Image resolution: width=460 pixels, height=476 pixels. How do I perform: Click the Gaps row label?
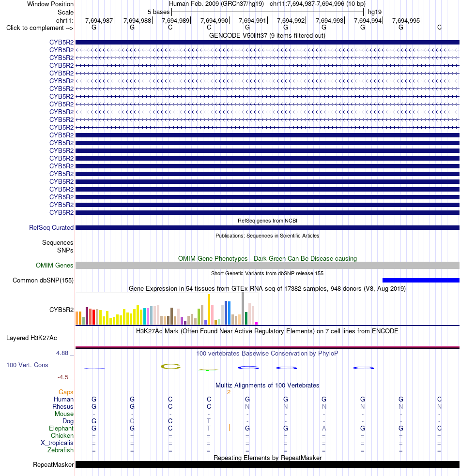[66, 392]
